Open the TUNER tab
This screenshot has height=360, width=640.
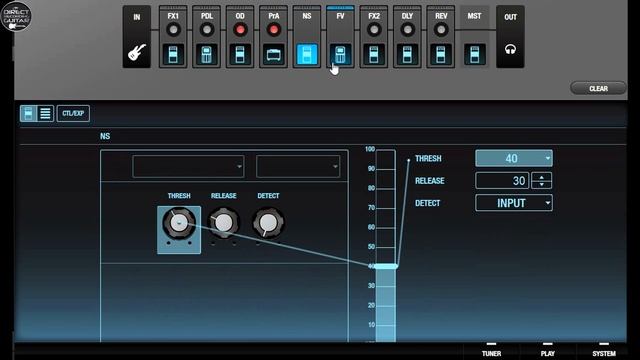491,353
